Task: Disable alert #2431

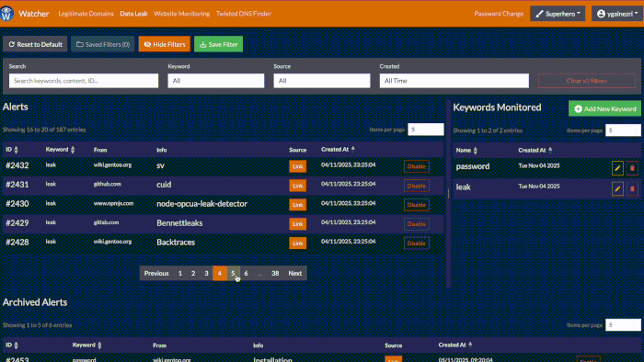Action: click(x=417, y=186)
